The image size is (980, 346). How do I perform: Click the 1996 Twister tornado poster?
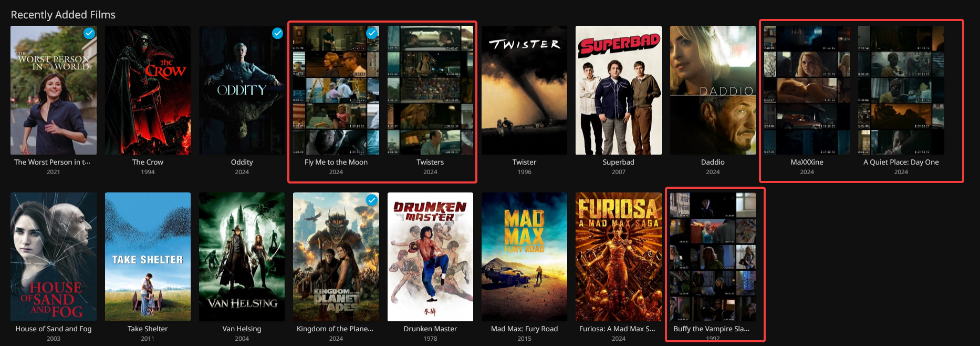[524, 90]
